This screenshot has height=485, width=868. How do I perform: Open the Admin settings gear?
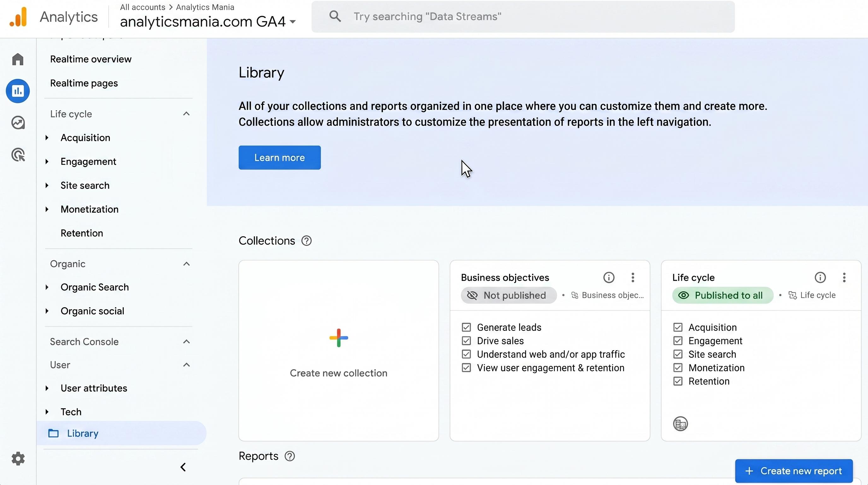(18, 458)
